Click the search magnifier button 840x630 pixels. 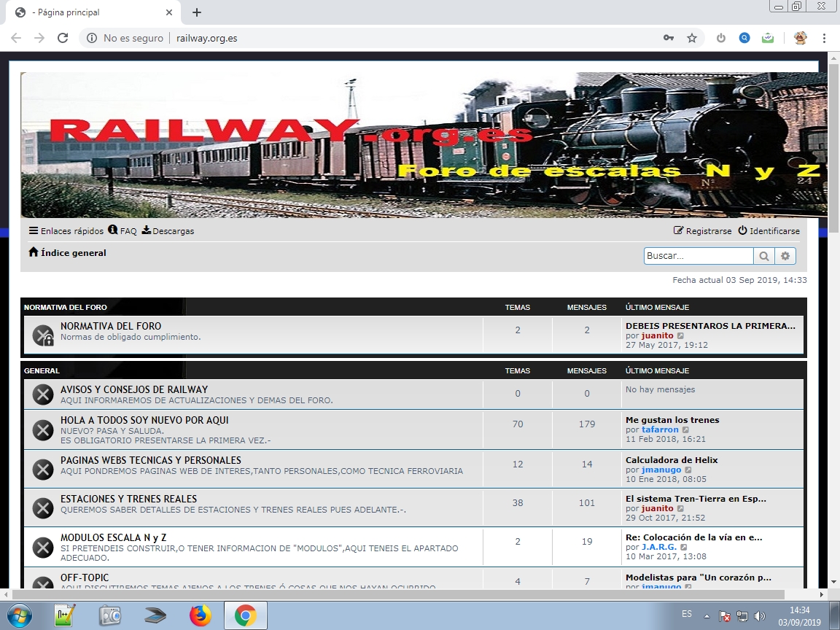coord(763,256)
